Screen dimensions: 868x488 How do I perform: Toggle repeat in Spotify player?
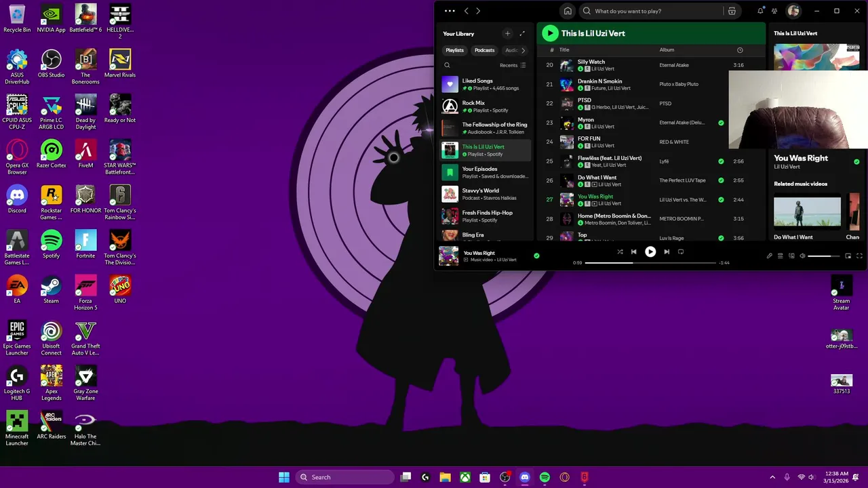point(681,251)
